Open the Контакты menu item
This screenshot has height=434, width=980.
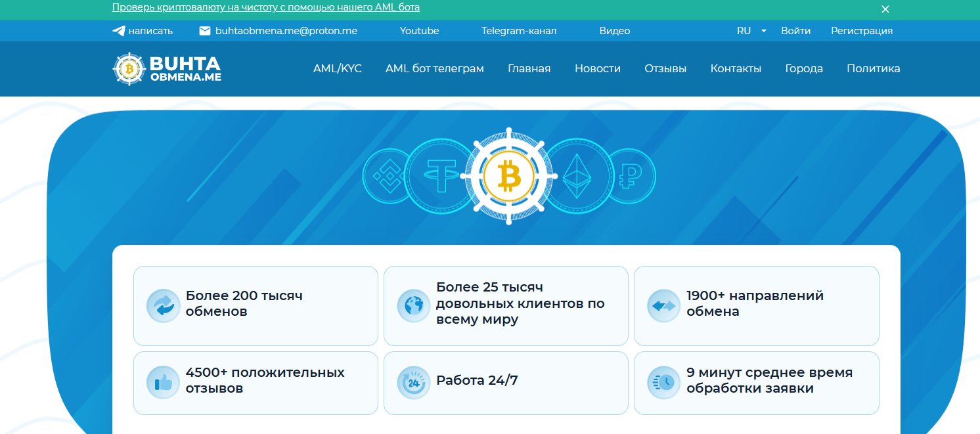pos(736,68)
